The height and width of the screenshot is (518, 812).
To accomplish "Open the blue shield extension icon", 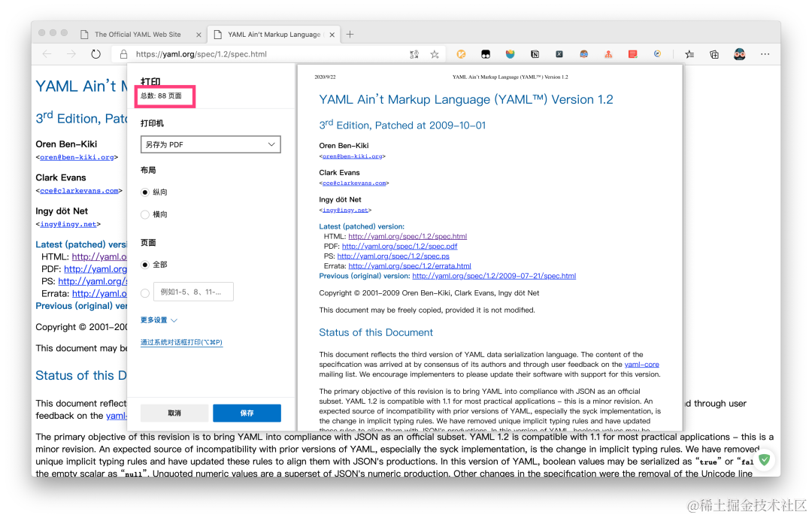I will [510, 54].
